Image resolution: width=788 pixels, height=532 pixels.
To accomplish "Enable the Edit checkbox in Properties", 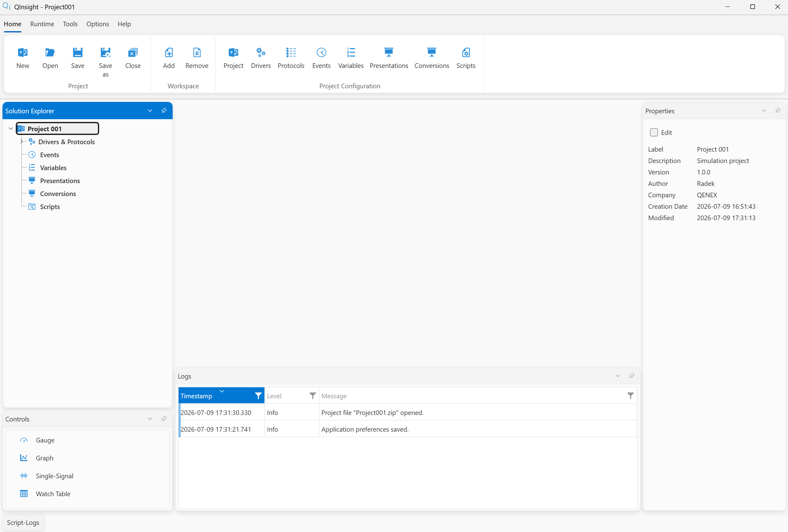I will [654, 132].
